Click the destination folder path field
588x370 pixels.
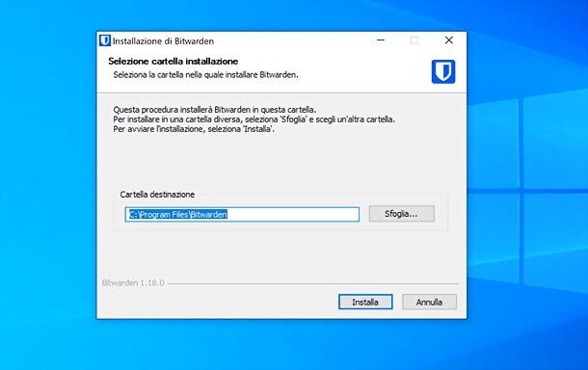pos(242,215)
